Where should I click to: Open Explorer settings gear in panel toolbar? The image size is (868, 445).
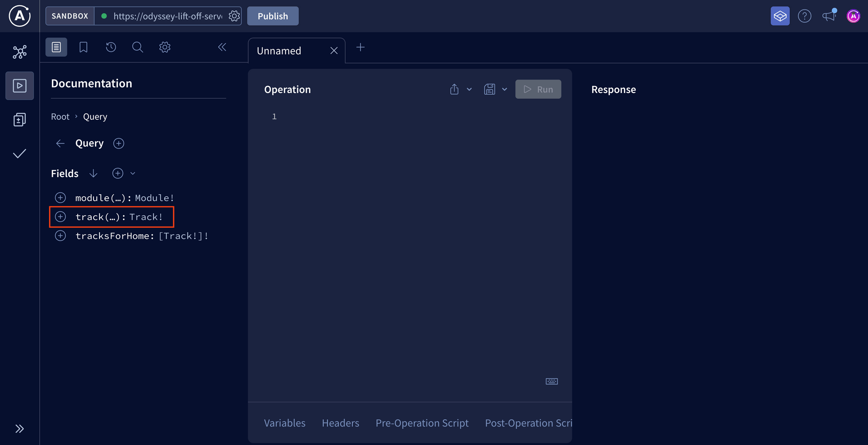tap(165, 47)
